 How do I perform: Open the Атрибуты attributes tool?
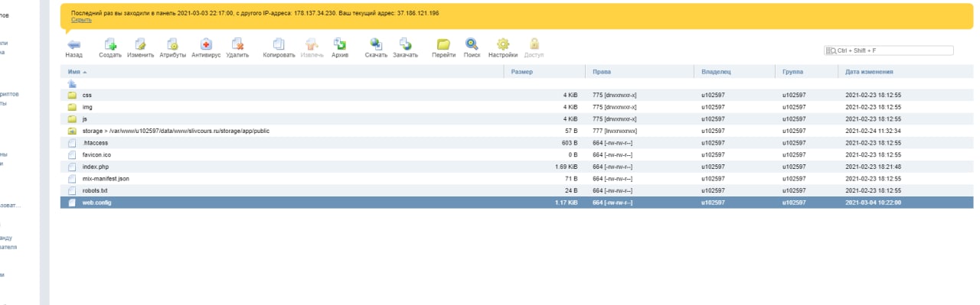pos(172,44)
